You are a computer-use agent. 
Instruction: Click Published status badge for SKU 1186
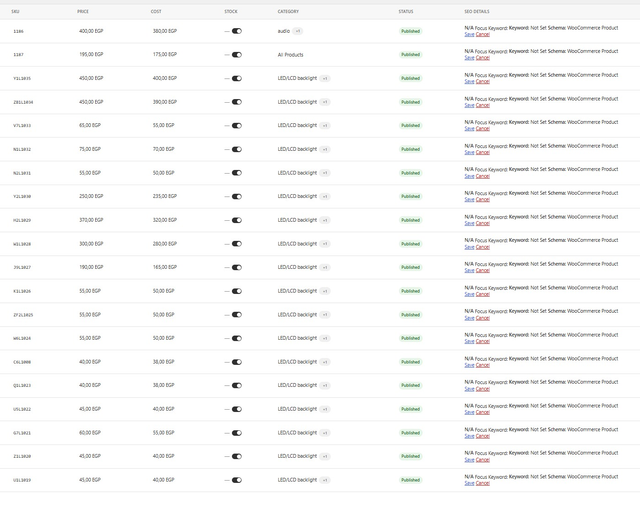point(411,31)
